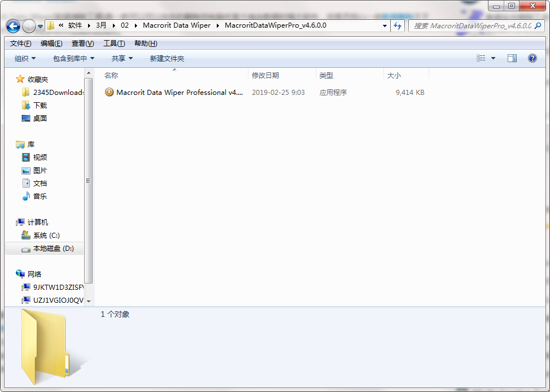Click the 本地磁盘 (D:) drive icon
This screenshot has width=550, height=392.
tap(26, 249)
